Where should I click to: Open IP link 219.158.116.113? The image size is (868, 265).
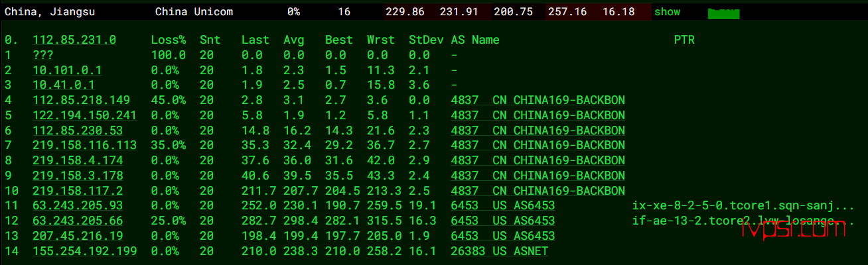tap(85, 145)
